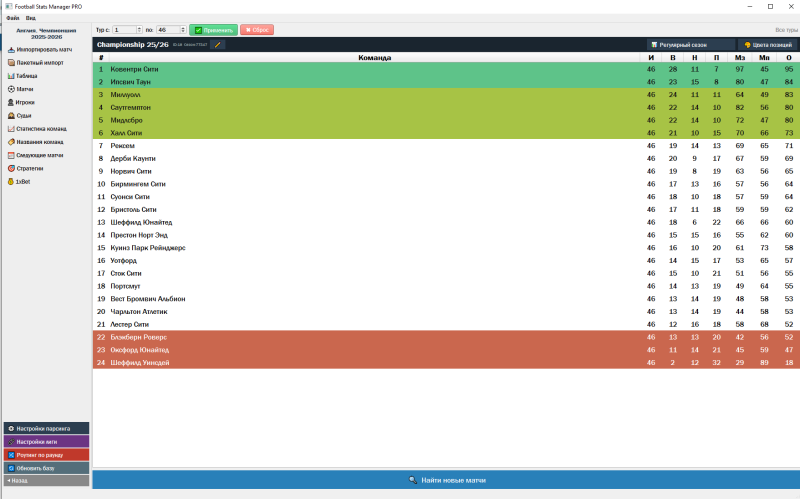The width and height of the screenshot is (800, 499).
Task: Open Статистика команд in the sidebar
Action: [x=37, y=129]
